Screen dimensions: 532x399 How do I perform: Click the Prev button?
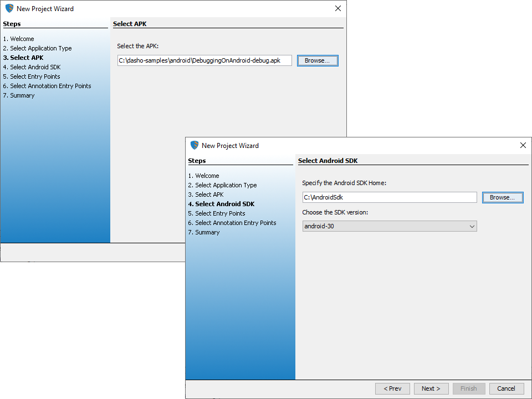point(392,389)
